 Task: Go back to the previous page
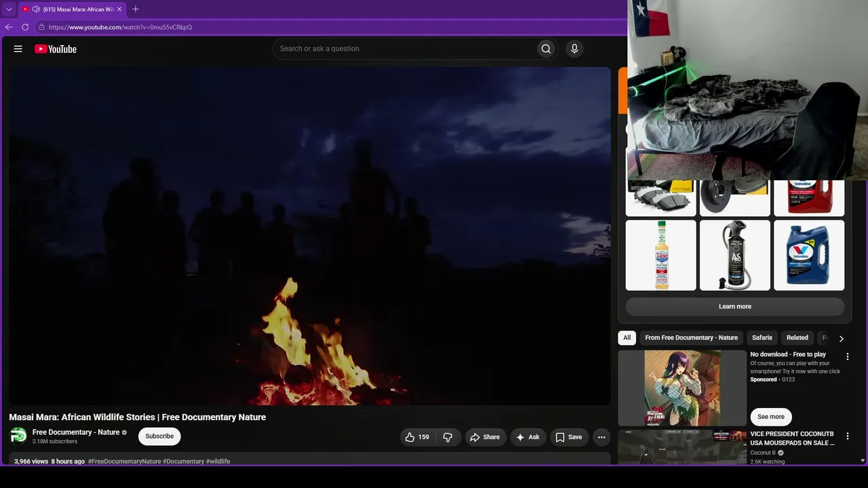[x=9, y=27]
